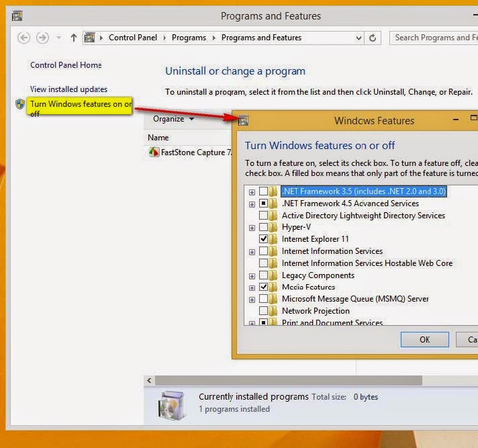
Task: Check Network Projection checkbox
Action: (x=263, y=311)
